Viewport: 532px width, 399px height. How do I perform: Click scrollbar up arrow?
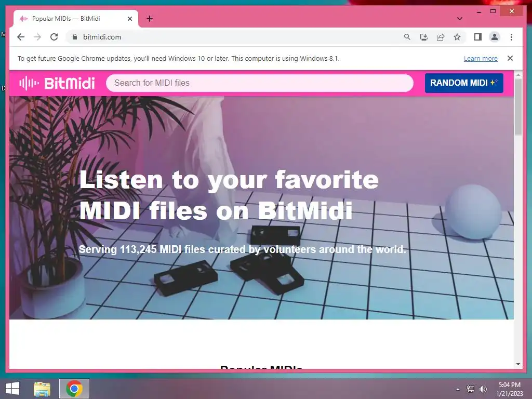tap(518, 74)
